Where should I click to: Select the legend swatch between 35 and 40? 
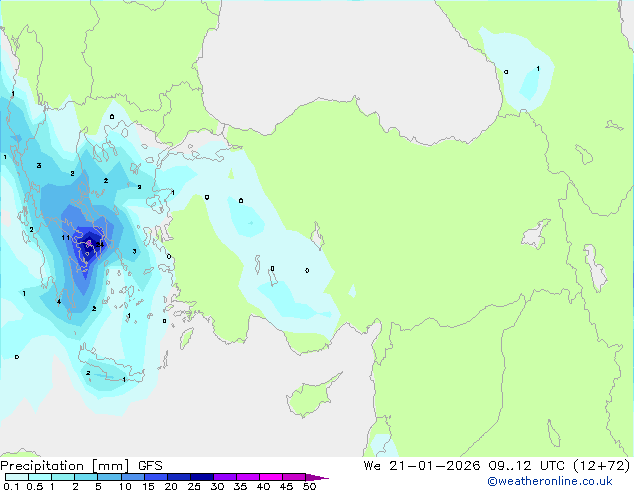point(247,477)
